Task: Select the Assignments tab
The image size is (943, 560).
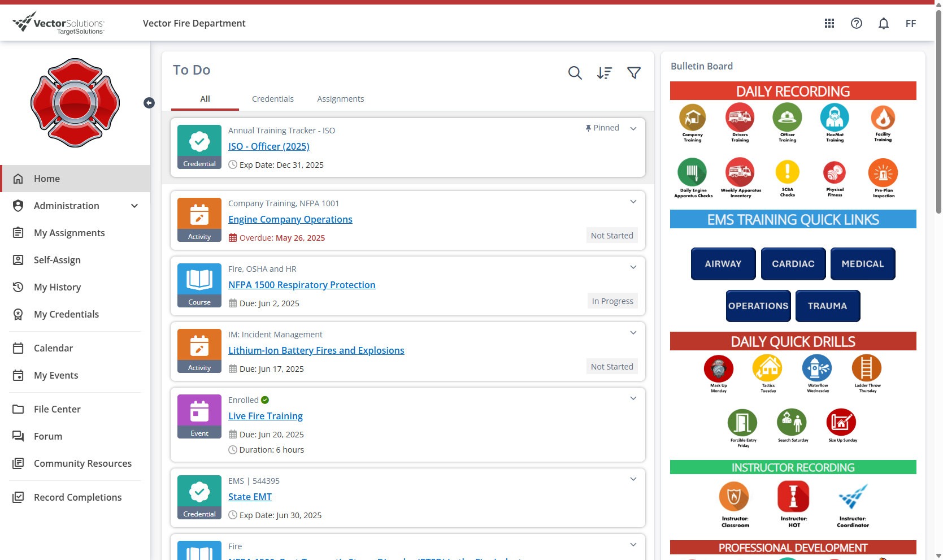Action: point(341,98)
